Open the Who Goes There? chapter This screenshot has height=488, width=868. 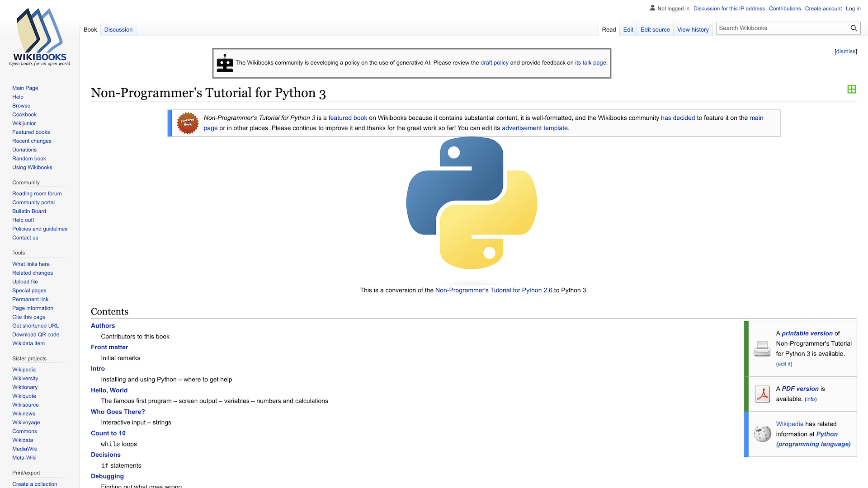(118, 412)
